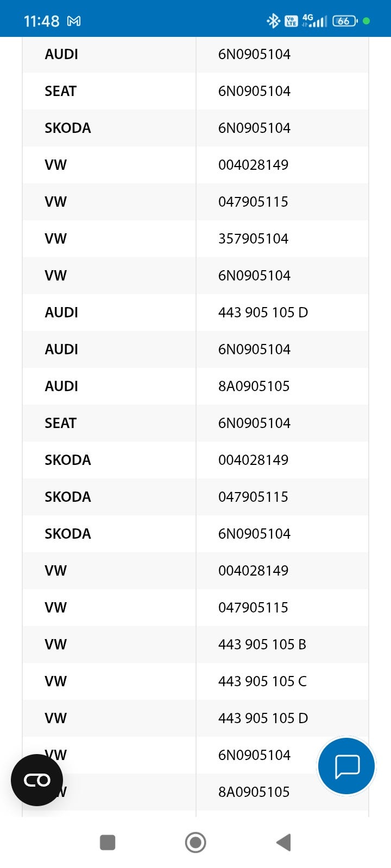Select part number 357905104
This screenshot has width=391, height=868.
[253, 239]
